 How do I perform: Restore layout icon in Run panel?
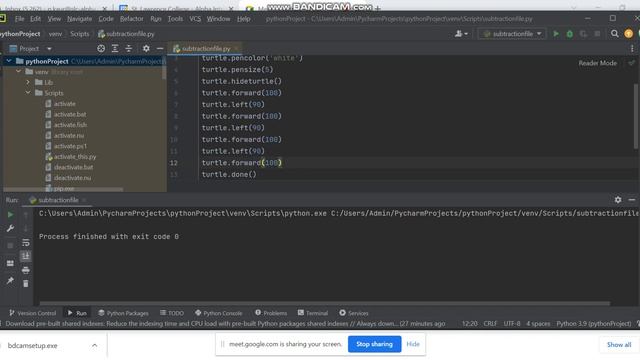tap(10, 263)
